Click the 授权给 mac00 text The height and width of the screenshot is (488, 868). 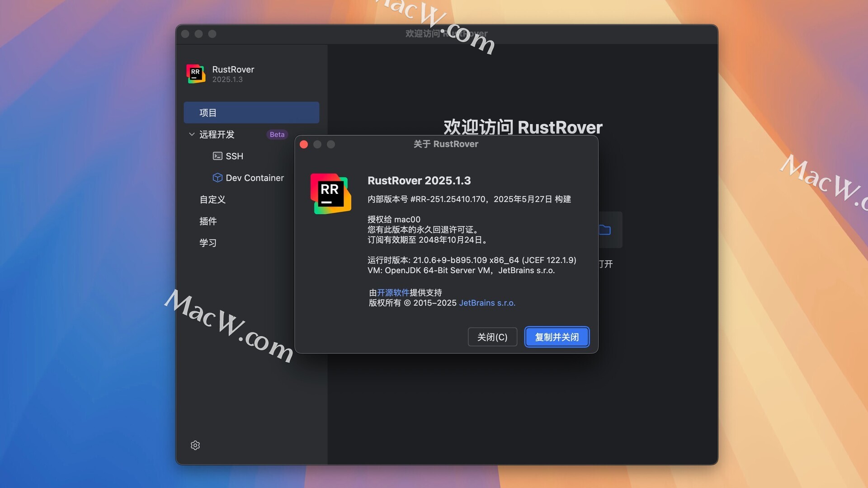point(394,219)
